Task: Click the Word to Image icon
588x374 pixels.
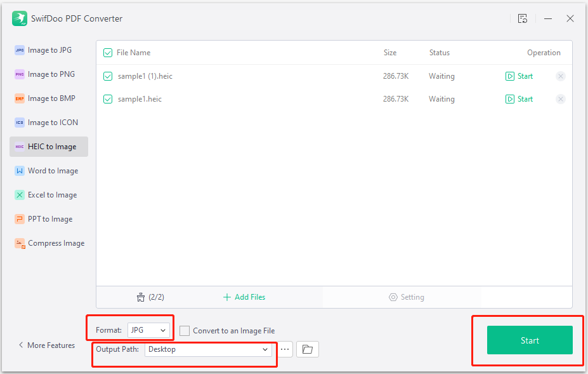Action: pos(20,171)
